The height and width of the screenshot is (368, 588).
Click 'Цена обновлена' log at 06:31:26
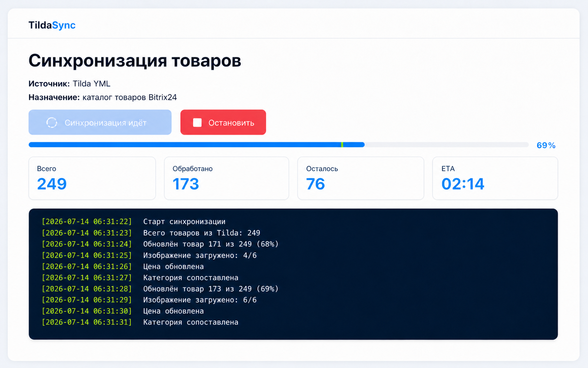[174, 266]
